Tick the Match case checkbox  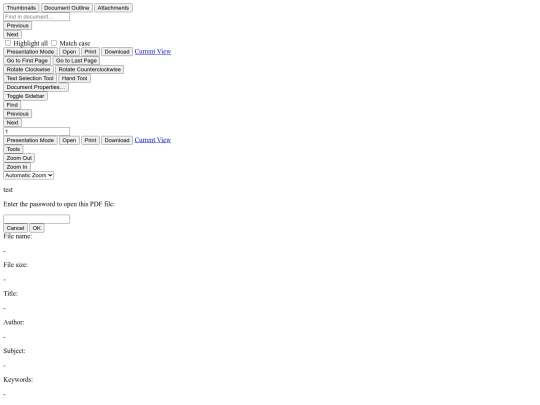tap(54, 43)
